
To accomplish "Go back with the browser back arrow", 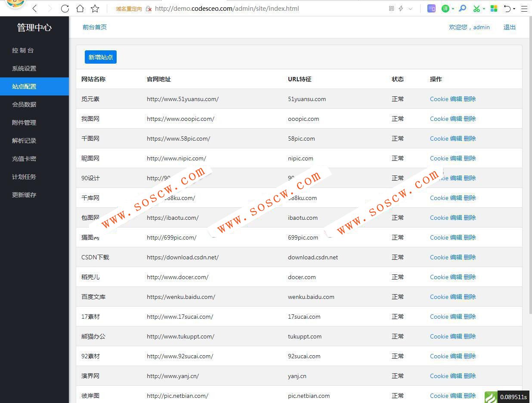I will coord(35,9).
